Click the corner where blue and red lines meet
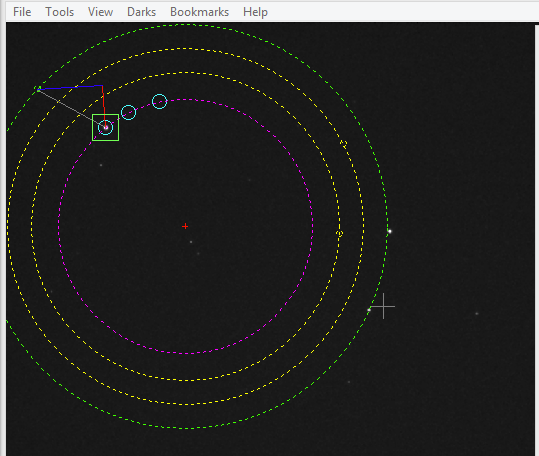The width and height of the screenshot is (539, 456). (x=102, y=86)
